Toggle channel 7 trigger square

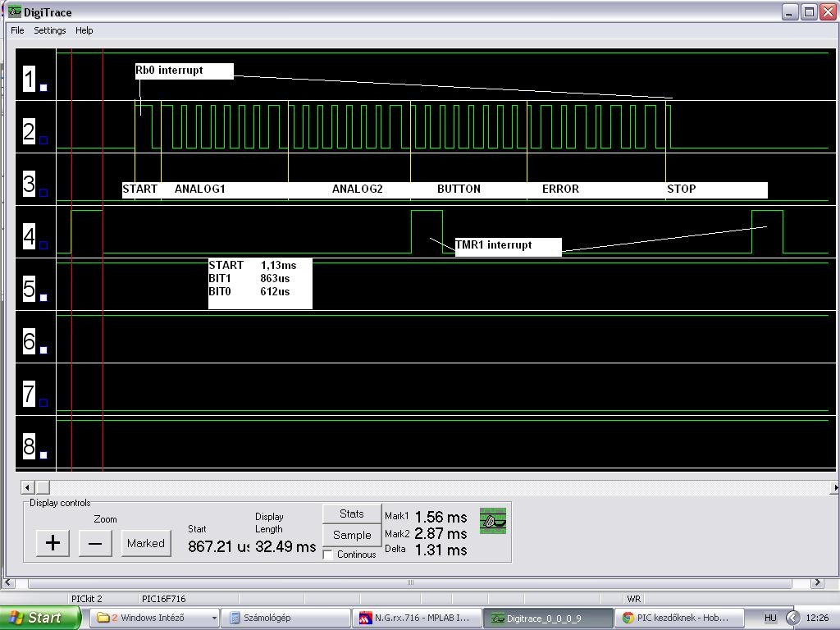[x=43, y=402]
